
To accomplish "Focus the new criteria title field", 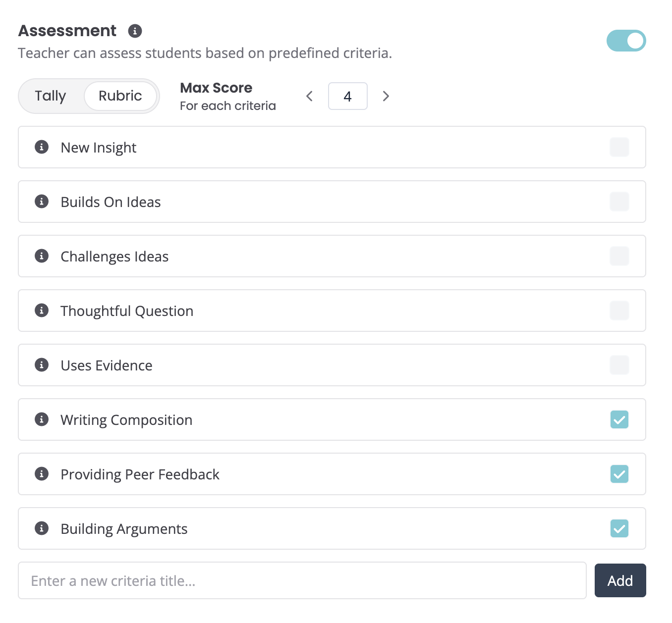I will tap(302, 580).
